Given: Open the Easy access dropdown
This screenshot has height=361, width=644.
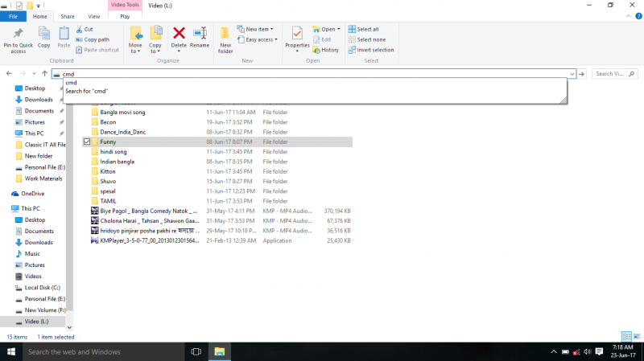Looking at the screenshot, I should 257,39.
